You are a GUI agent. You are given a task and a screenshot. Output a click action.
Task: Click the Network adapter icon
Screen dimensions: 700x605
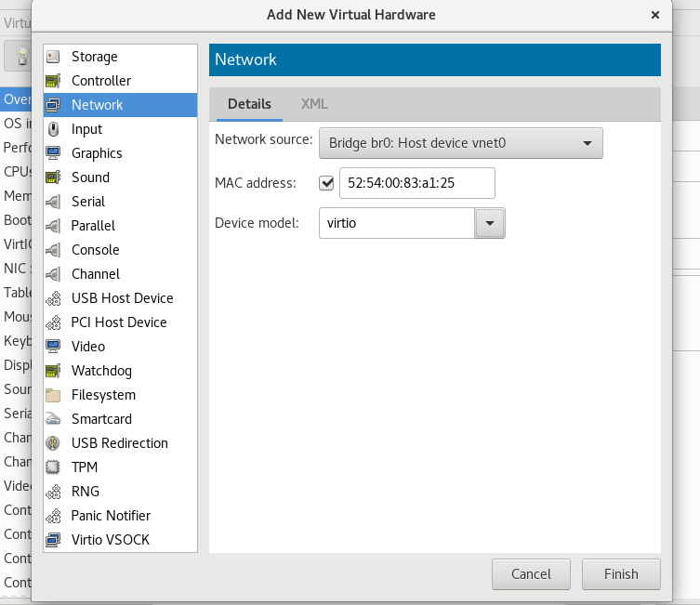53,105
